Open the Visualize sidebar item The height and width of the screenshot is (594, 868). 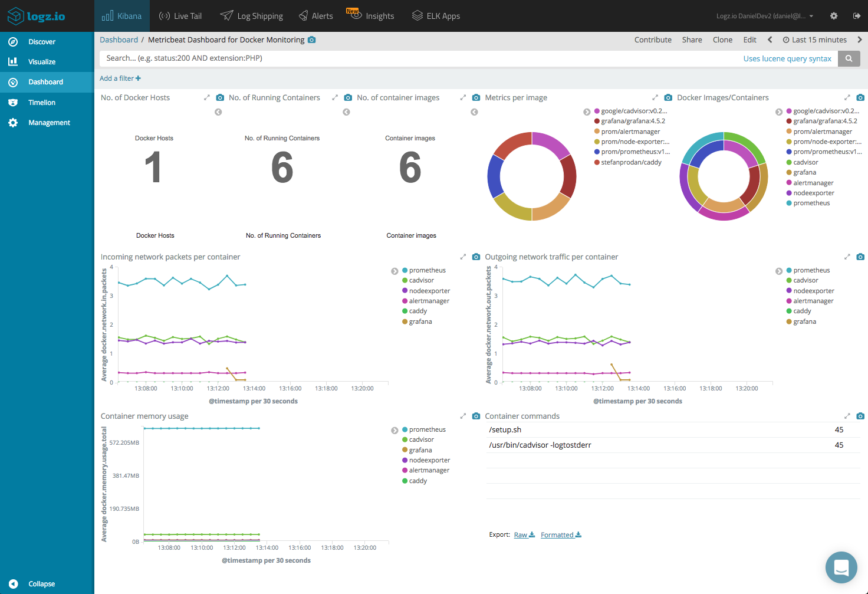pos(41,62)
